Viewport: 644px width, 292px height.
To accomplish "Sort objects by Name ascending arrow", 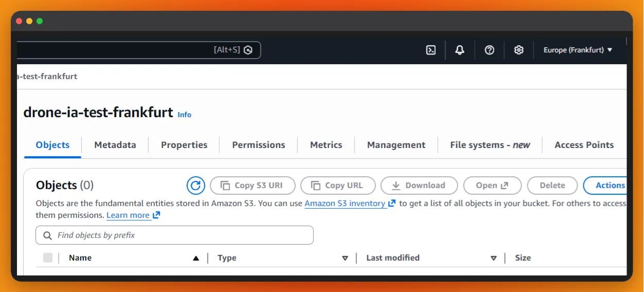I will click(x=196, y=258).
